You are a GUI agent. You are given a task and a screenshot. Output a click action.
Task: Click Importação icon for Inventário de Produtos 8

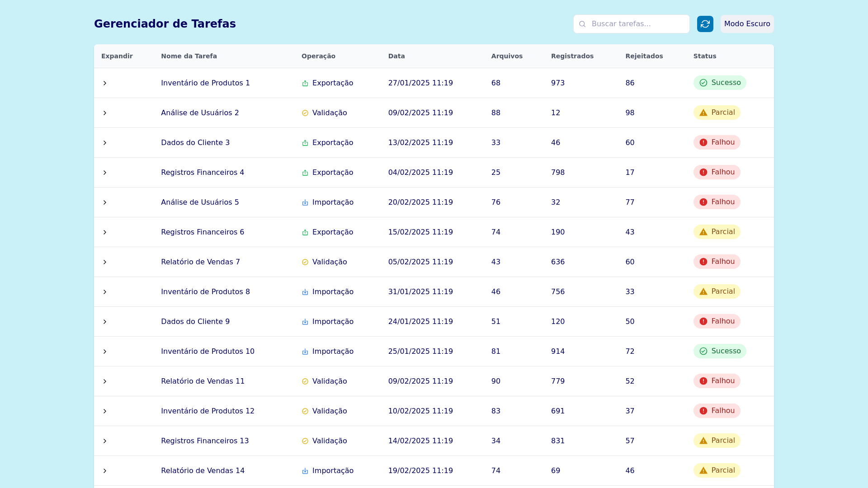coord(305,292)
